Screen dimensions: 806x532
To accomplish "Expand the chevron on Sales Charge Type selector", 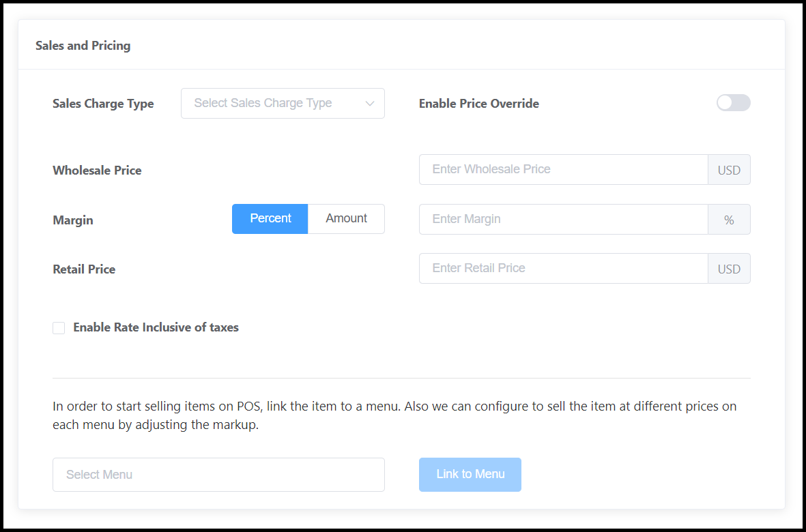I will point(370,103).
